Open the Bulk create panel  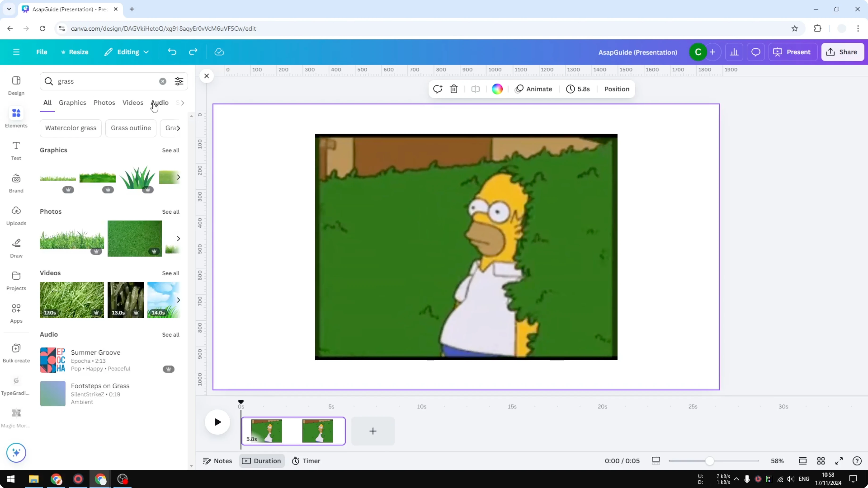16,353
